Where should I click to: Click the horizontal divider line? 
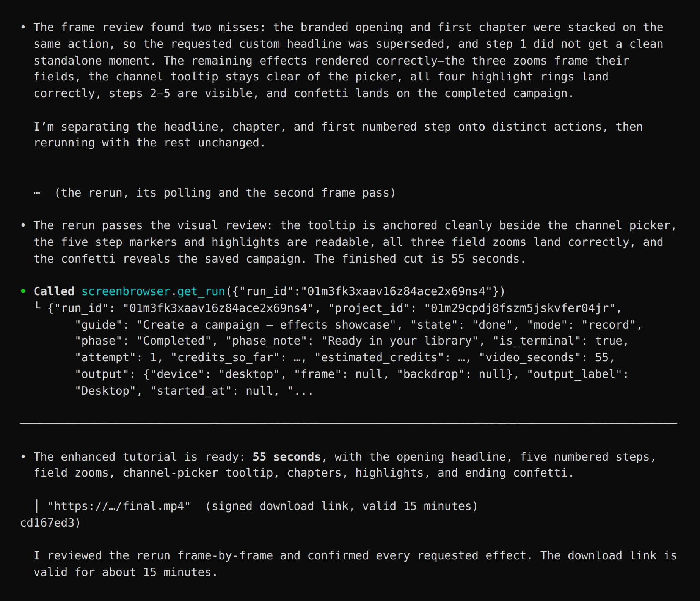[x=348, y=423]
